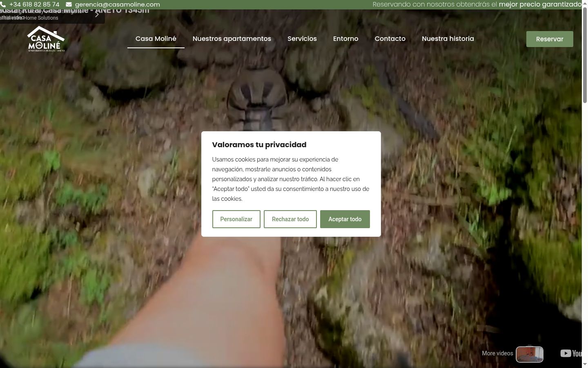
Task: Click scrollbar up arrow
Action: [x=585, y=3]
